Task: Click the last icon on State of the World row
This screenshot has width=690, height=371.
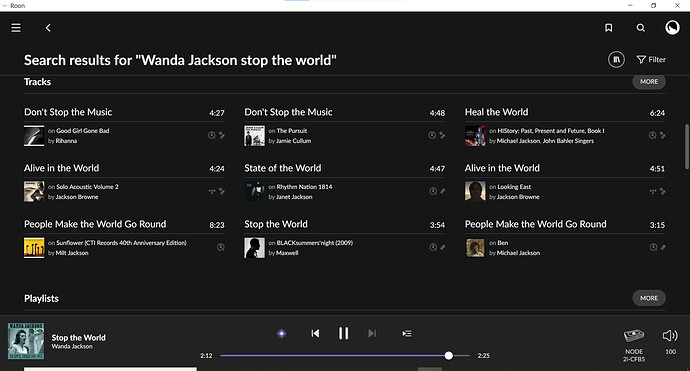Action: click(443, 191)
